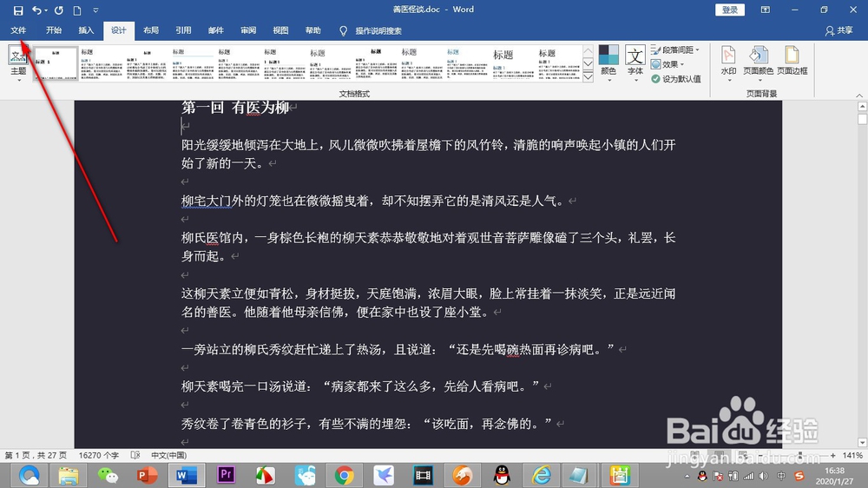868x488 pixels.
Task: Open Google Chrome from the taskbar
Action: pyautogui.click(x=344, y=475)
